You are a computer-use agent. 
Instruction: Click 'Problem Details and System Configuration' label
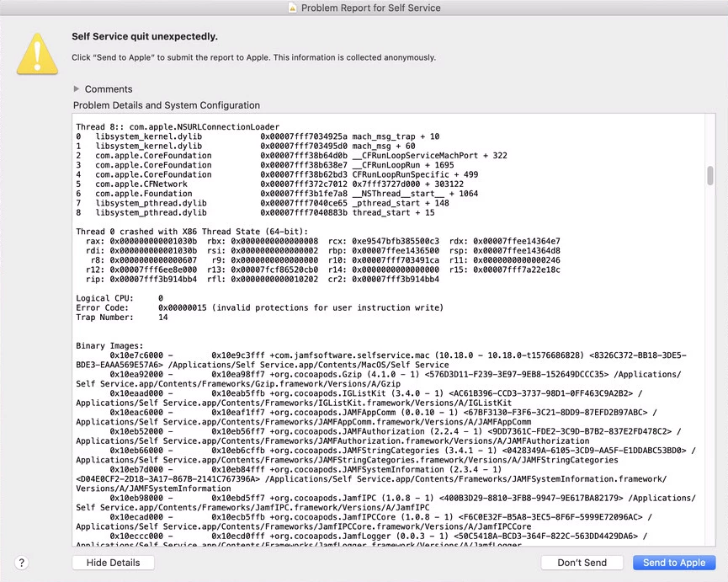[x=166, y=105]
